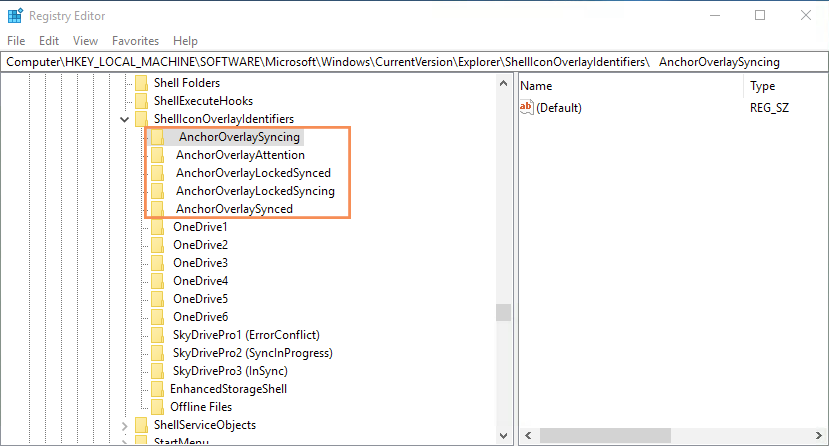This screenshot has height=446, width=829.
Task: Select the OneDrive5 key name
Action: point(200,299)
